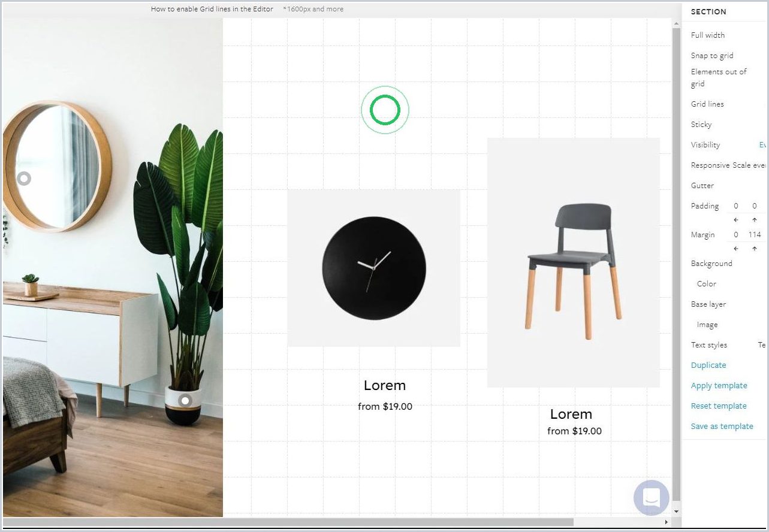This screenshot has width=769, height=532.
Task: Select the Margin field showing 0
Action: coord(736,235)
